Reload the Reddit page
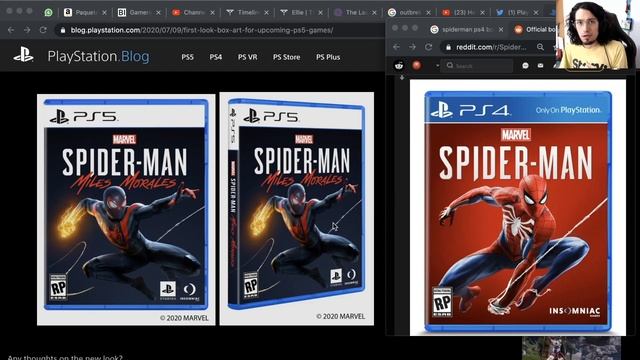This screenshot has height=360, width=640. pyautogui.click(x=428, y=47)
